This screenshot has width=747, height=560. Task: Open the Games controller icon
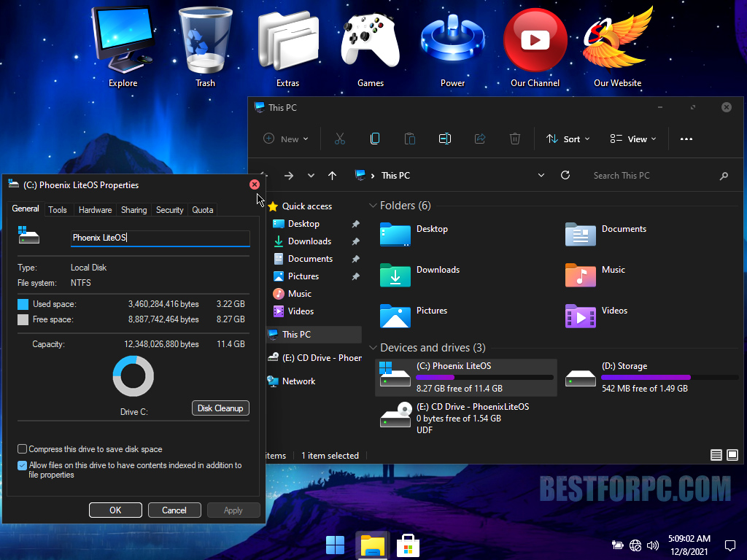371,47
